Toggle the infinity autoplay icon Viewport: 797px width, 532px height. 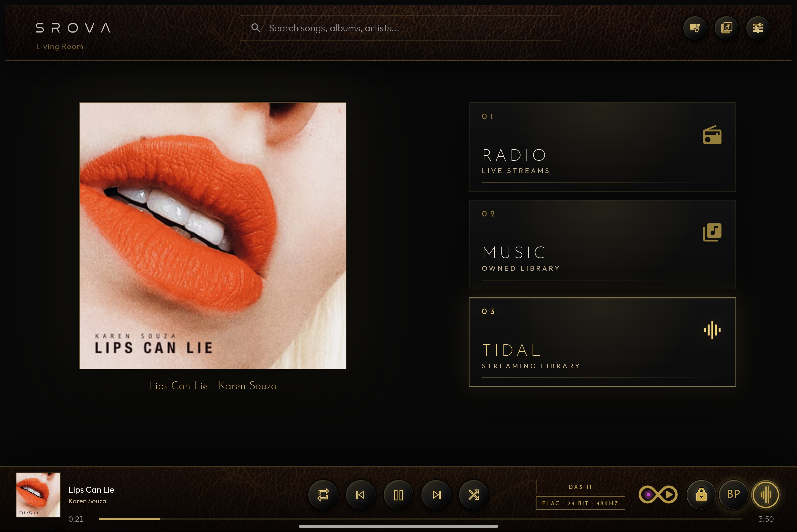point(658,495)
